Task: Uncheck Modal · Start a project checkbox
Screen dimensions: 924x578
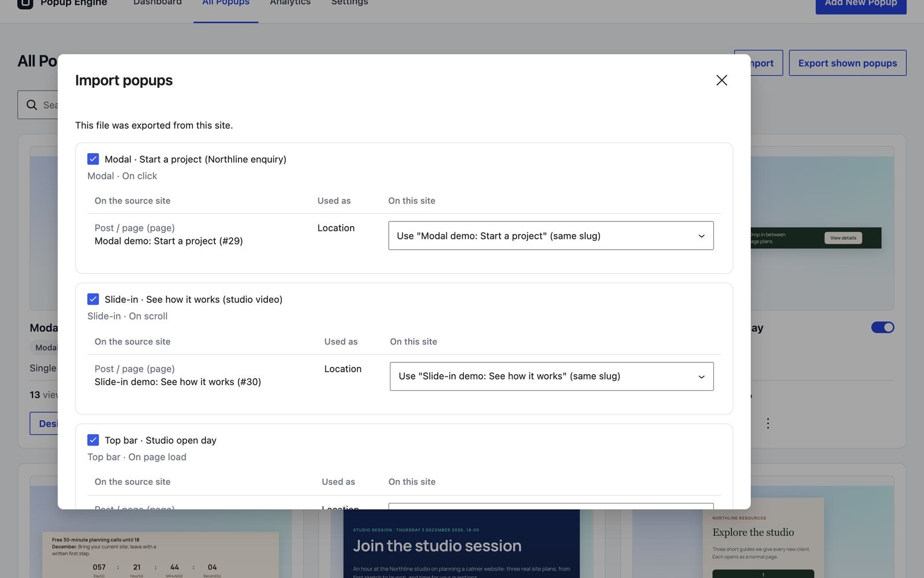Action: pos(93,159)
